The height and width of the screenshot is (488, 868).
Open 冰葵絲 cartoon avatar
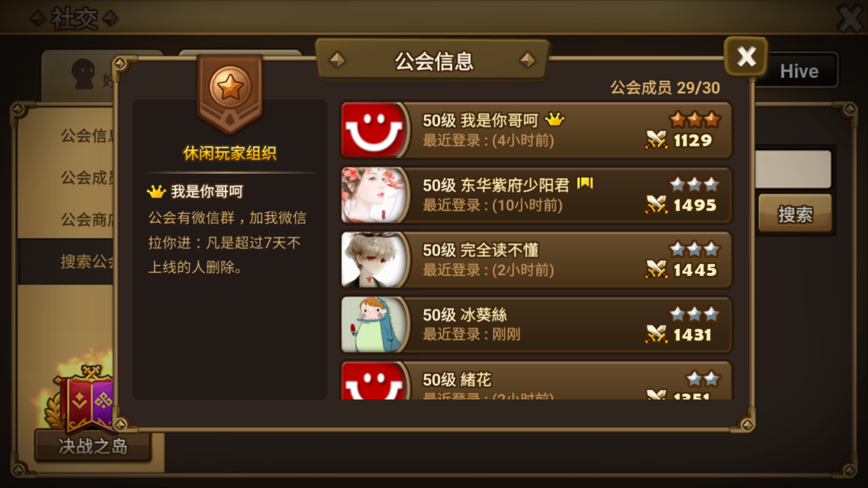374,324
